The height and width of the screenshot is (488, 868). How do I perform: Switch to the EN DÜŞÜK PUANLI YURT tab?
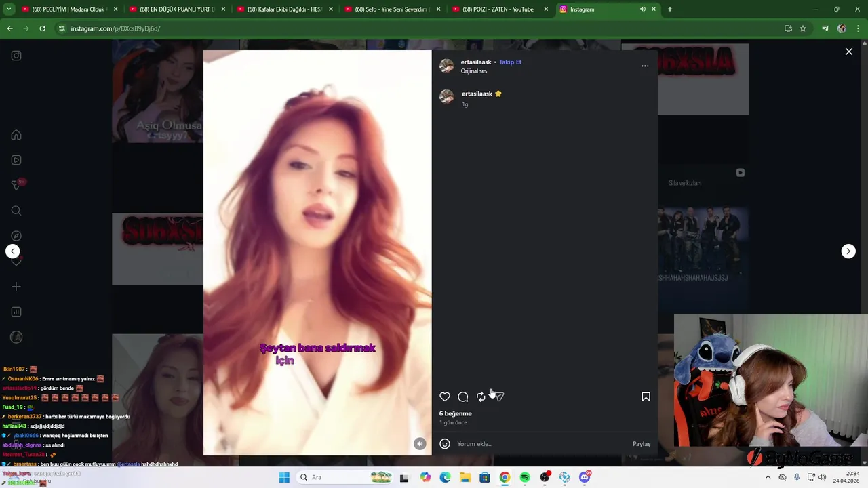click(x=176, y=9)
